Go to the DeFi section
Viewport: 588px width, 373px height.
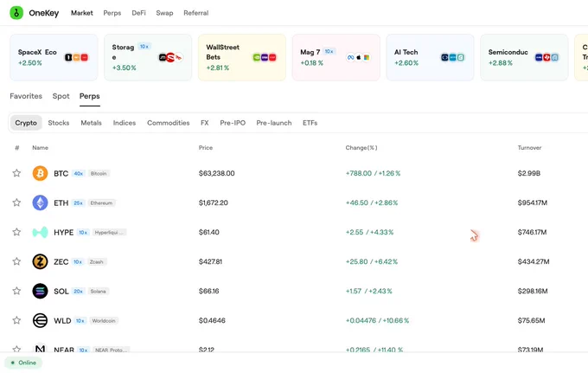tap(138, 13)
